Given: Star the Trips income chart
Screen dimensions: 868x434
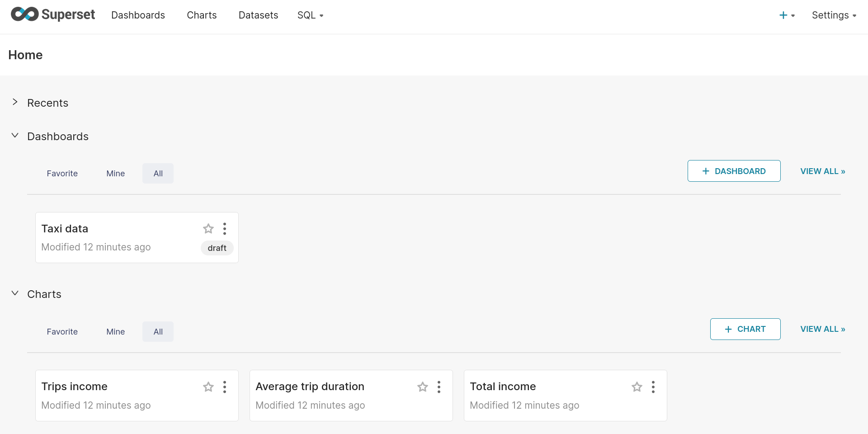Looking at the screenshot, I should tap(208, 387).
